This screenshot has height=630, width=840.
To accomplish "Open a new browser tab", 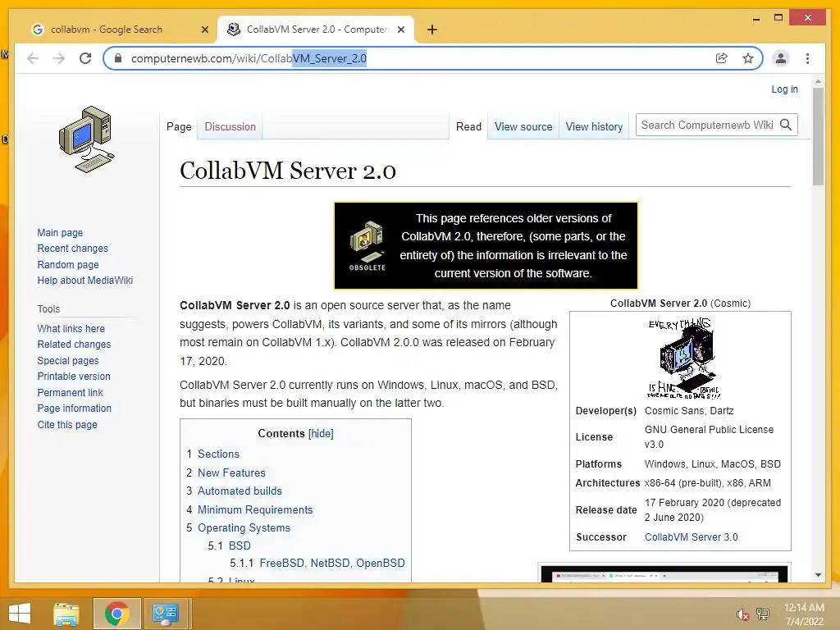I will tap(432, 30).
